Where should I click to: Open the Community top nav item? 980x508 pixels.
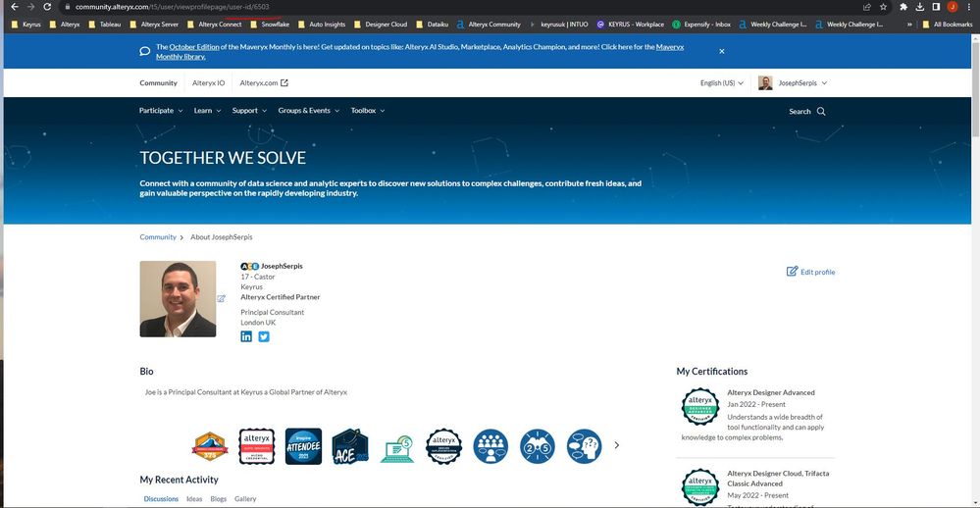tap(158, 83)
